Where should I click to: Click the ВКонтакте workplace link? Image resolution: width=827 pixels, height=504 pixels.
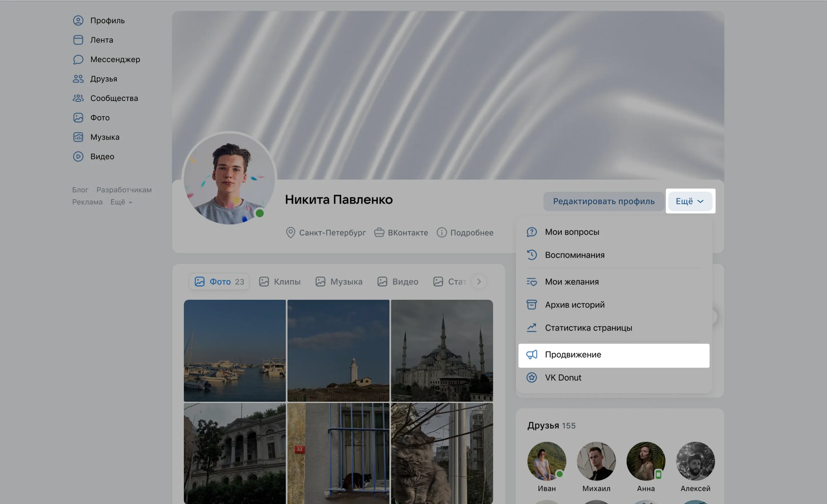click(401, 233)
